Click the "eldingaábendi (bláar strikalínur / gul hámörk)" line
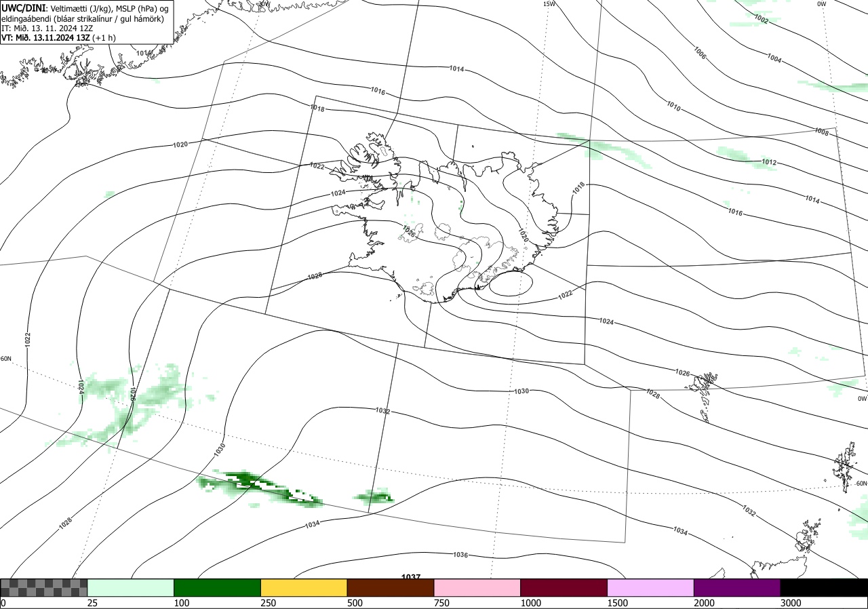Viewport: 868px width, 609px height. [x=83, y=18]
